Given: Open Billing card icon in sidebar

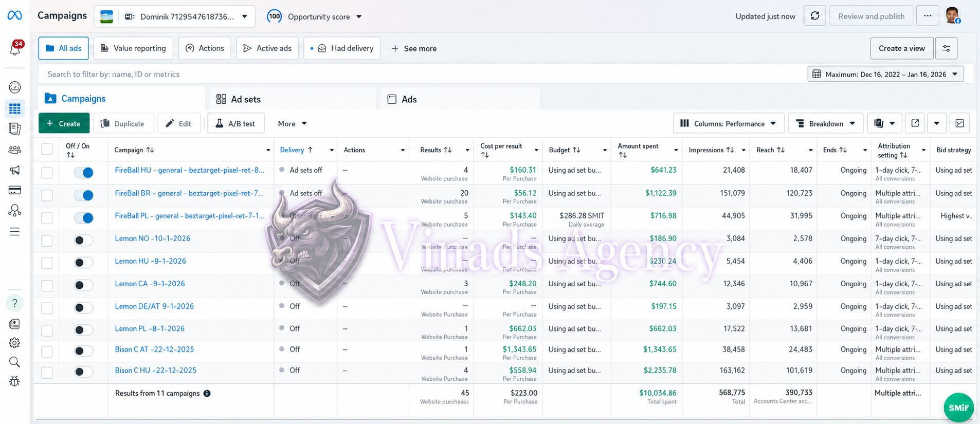Looking at the screenshot, I should (15, 190).
